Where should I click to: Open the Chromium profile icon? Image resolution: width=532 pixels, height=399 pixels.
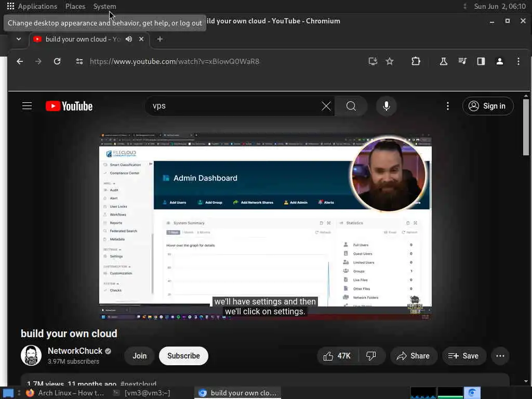(499, 61)
